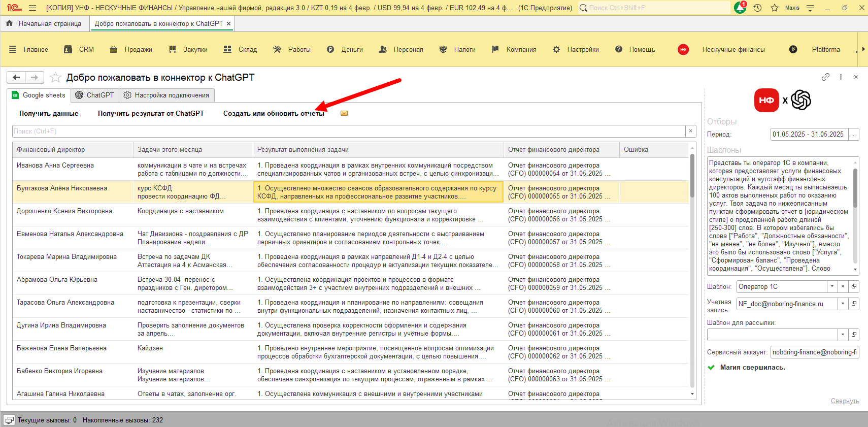The image size is (868, 427).
Task: Expand the Шаблон dropdown list
Action: point(832,286)
